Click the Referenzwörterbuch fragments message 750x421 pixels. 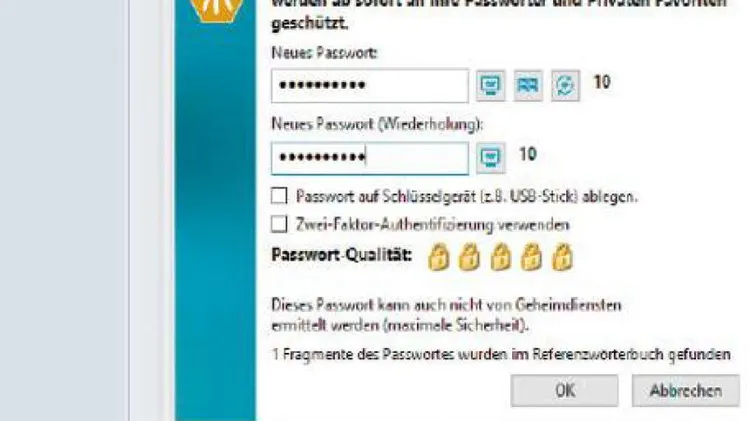tap(501, 355)
